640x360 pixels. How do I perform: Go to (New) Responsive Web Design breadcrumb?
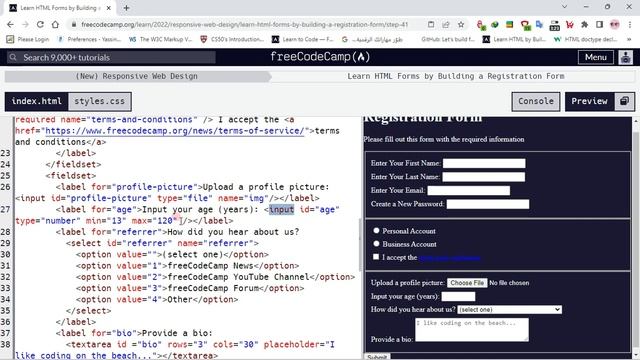coord(136,76)
